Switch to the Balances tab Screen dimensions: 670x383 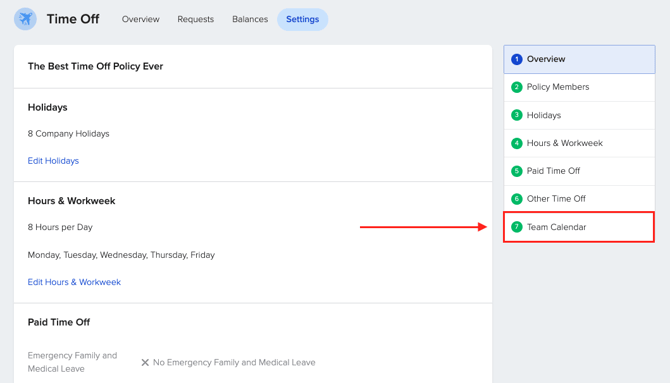click(x=250, y=19)
